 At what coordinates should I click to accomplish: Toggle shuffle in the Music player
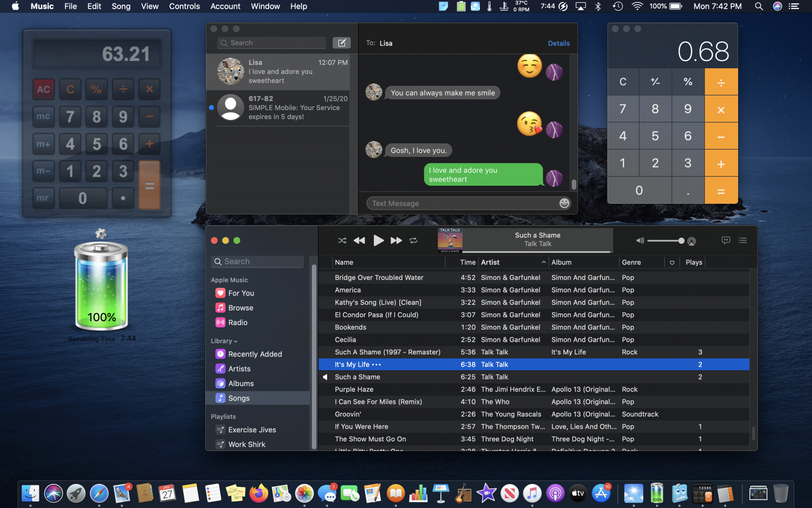click(342, 241)
